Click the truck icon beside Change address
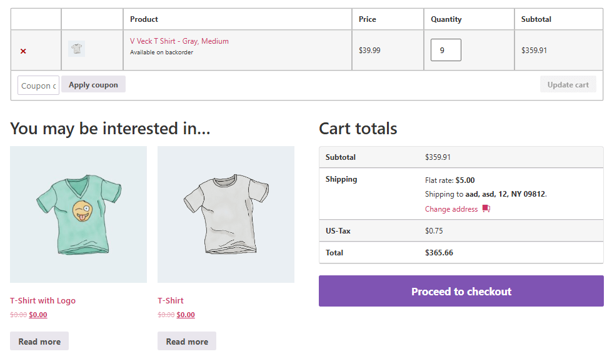 click(x=486, y=209)
